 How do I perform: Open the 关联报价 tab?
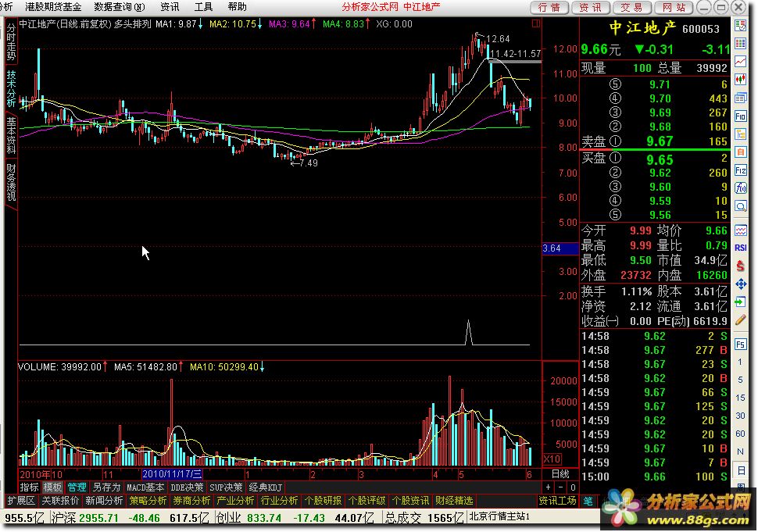[x=60, y=501]
